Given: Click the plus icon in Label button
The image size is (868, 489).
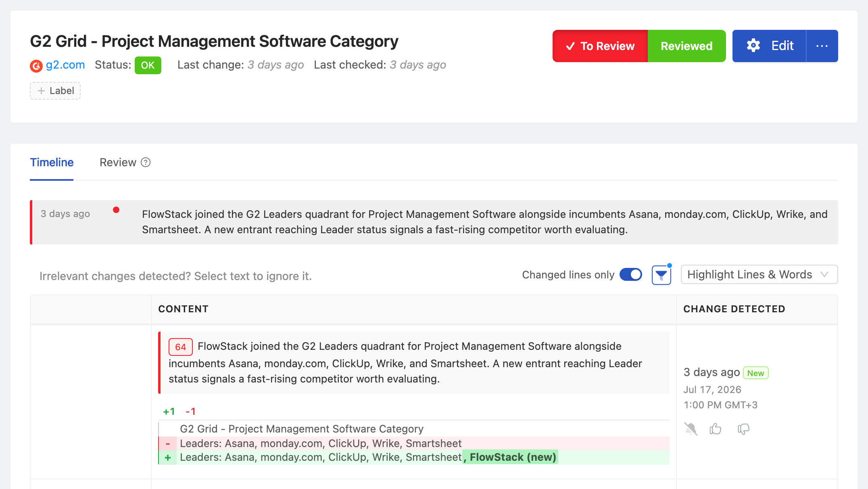Looking at the screenshot, I should pyautogui.click(x=41, y=91).
